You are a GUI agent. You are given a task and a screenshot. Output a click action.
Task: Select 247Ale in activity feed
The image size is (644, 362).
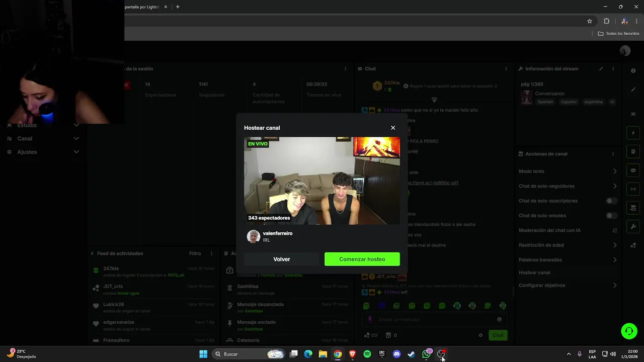[x=111, y=268]
